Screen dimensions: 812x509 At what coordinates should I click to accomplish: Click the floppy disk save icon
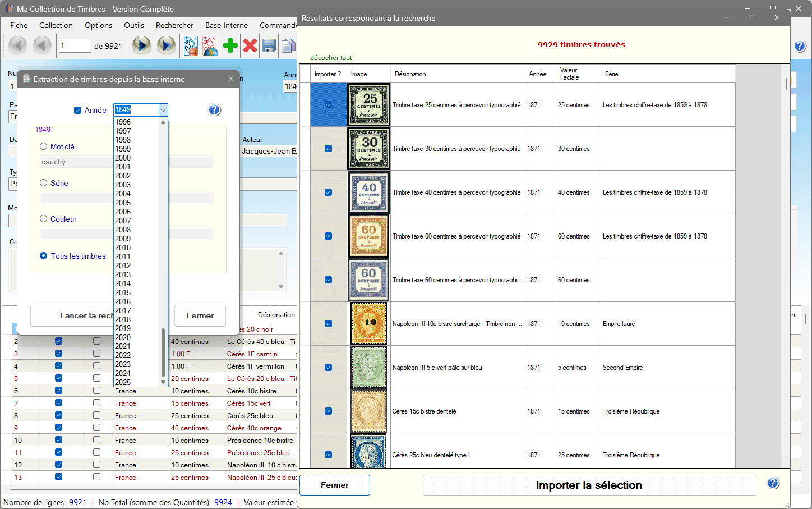click(269, 45)
